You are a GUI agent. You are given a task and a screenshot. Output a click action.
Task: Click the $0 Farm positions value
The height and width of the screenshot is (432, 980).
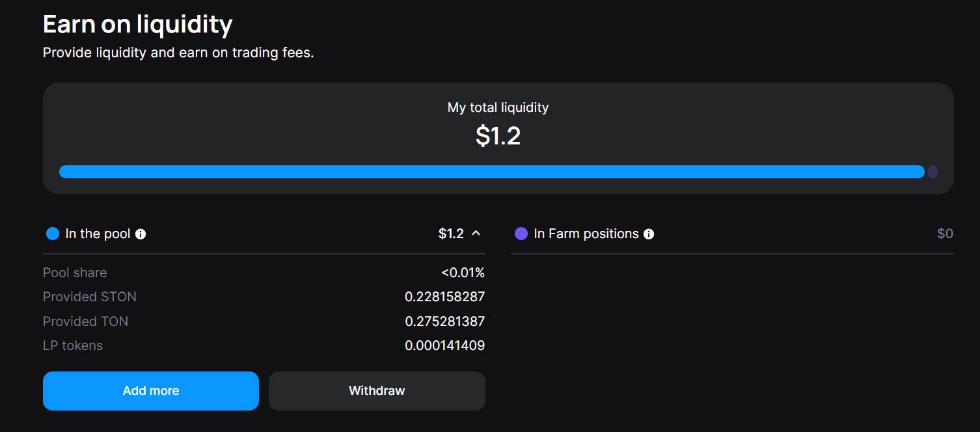tap(945, 234)
